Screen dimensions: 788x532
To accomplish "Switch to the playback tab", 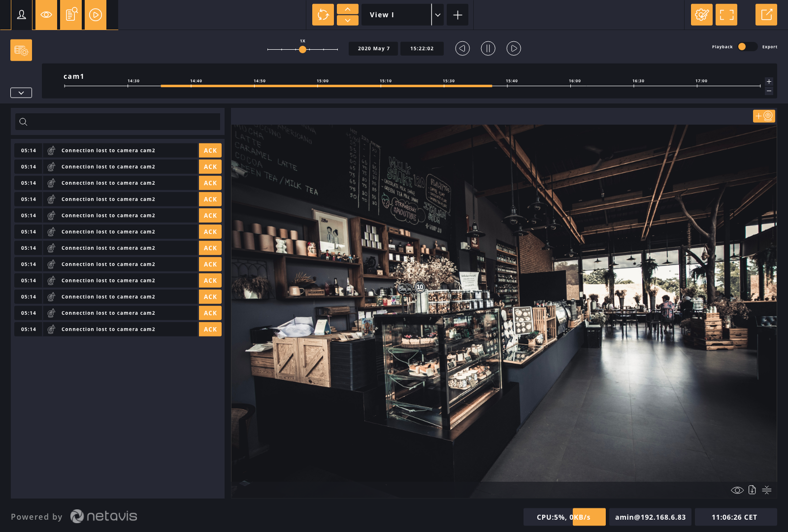I will pyautogui.click(x=96, y=15).
